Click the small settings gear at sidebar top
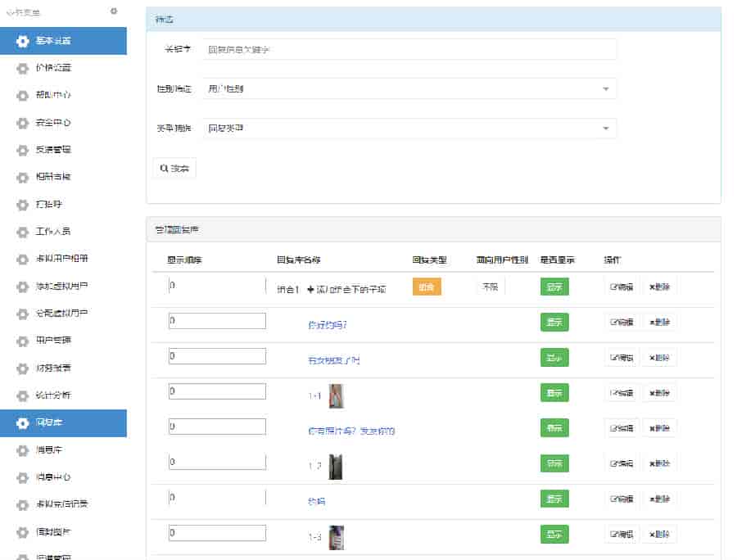The width and height of the screenshot is (737, 560). [x=114, y=11]
